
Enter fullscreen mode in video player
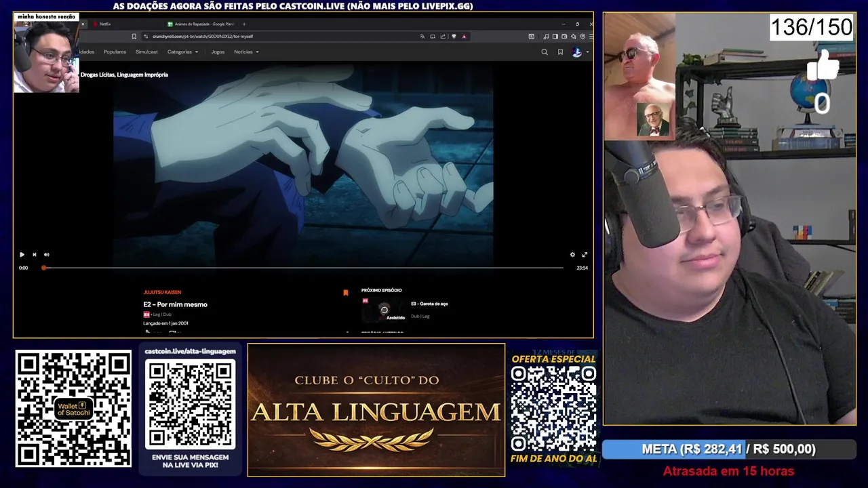pos(585,255)
